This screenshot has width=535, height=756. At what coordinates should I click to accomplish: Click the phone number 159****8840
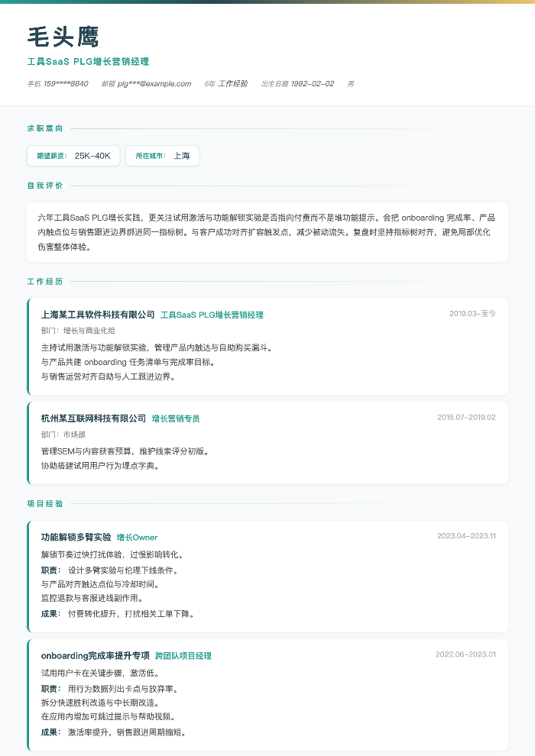pyautogui.click(x=66, y=84)
